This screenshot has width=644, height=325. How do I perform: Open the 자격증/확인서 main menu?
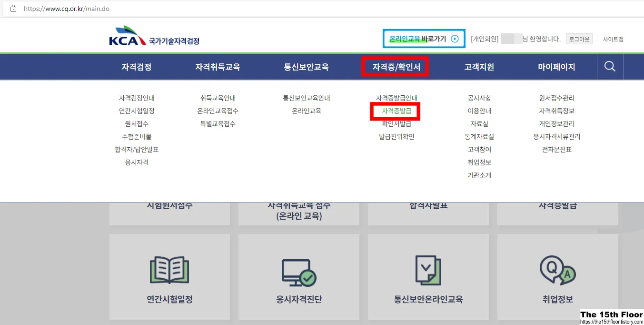[x=396, y=67]
